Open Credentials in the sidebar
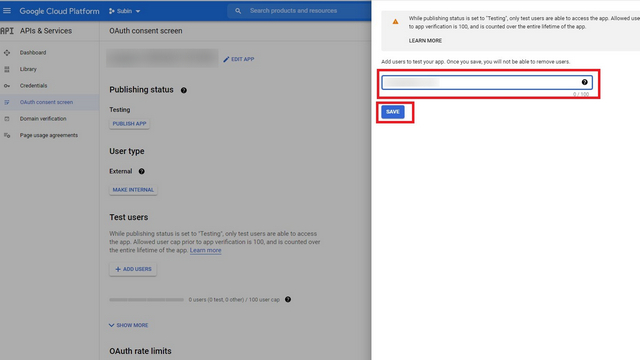 [x=33, y=86]
